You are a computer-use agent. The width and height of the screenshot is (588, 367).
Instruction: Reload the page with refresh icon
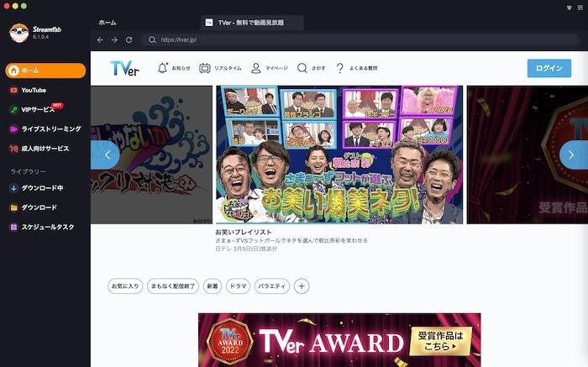pyautogui.click(x=129, y=39)
